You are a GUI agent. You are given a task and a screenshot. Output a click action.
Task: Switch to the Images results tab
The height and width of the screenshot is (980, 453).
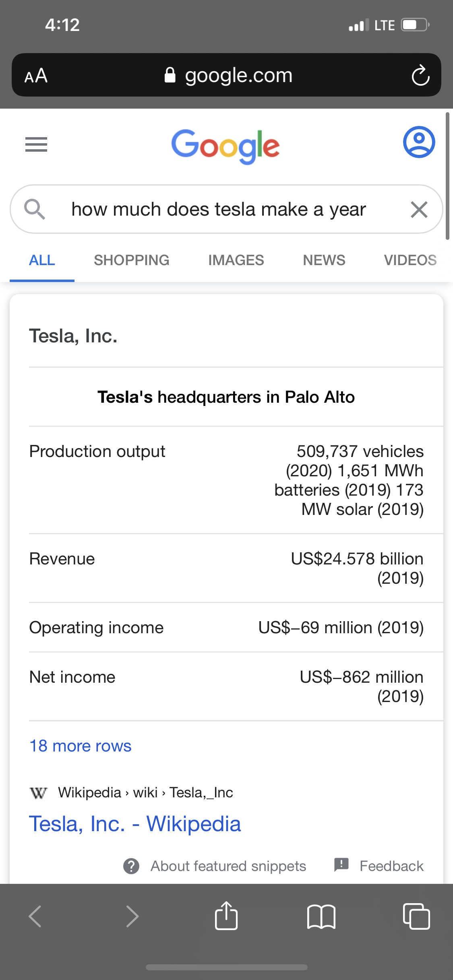(236, 260)
